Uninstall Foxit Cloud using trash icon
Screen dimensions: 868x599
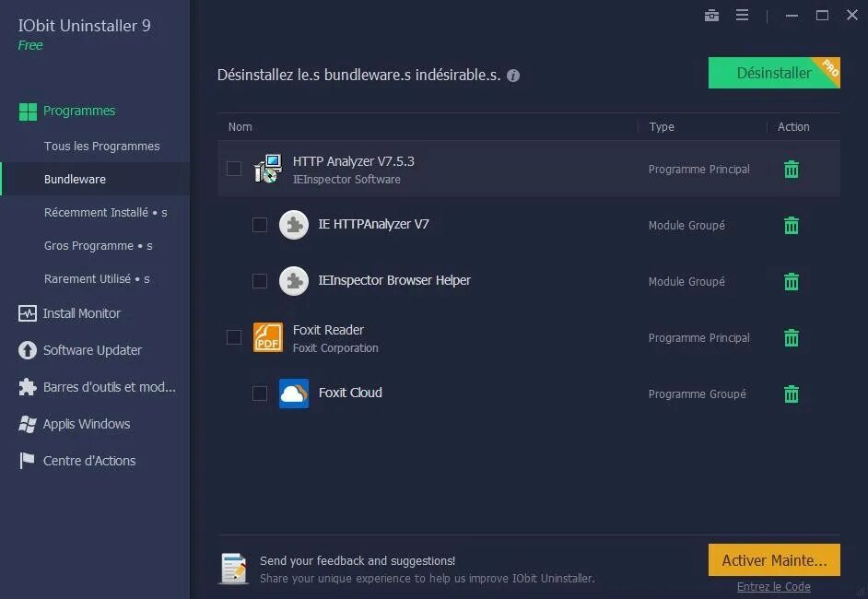(792, 393)
